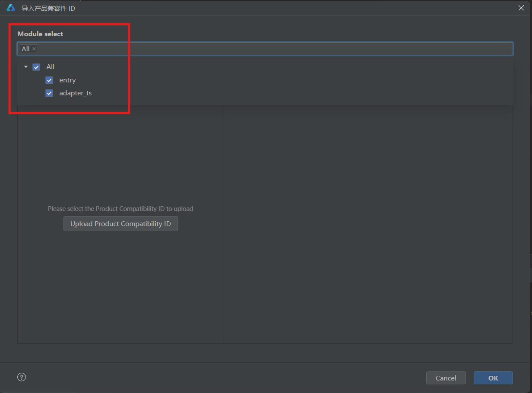Viewport: 532px width, 393px height.
Task: Select the entry item label
Action: tap(67, 80)
